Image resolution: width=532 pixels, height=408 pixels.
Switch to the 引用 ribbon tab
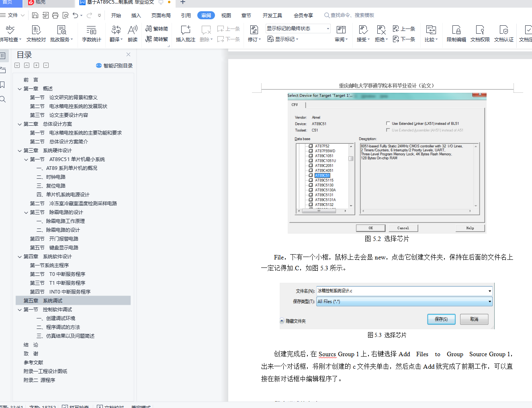click(x=186, y=15)
